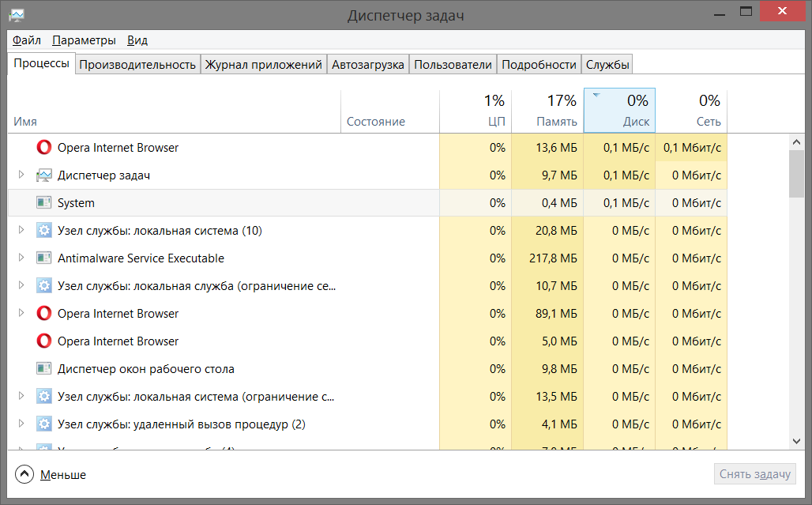Click the System process icon

[x=44, y=203]
